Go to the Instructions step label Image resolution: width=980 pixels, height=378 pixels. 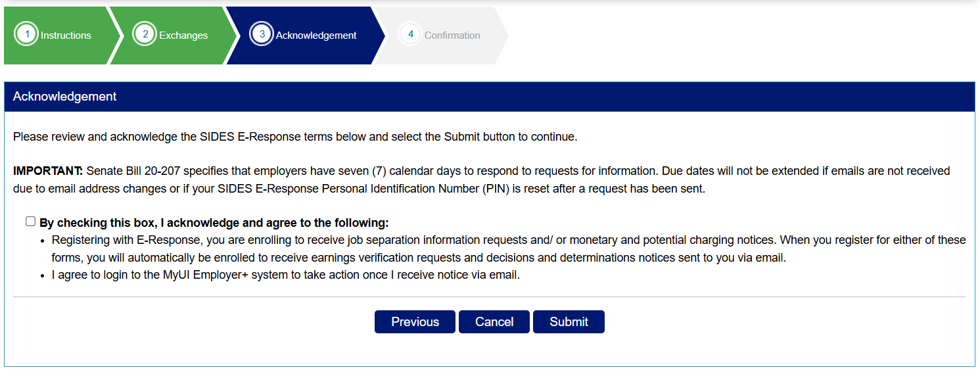point(66,35)
